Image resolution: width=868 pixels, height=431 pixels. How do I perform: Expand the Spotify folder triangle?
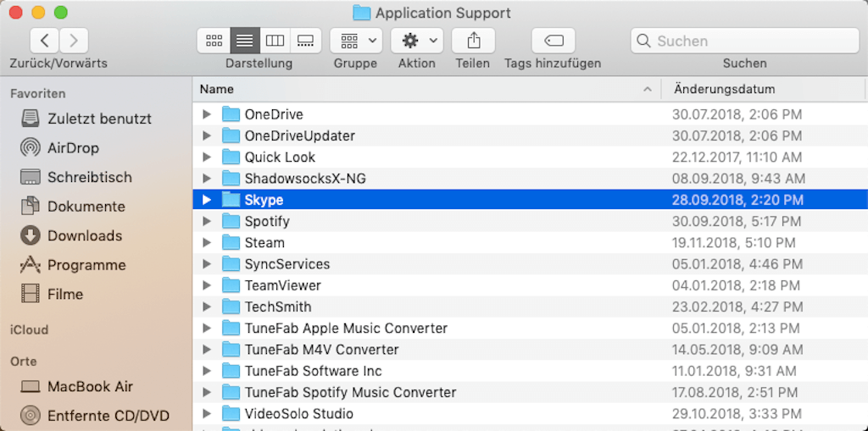click(207, 221)
